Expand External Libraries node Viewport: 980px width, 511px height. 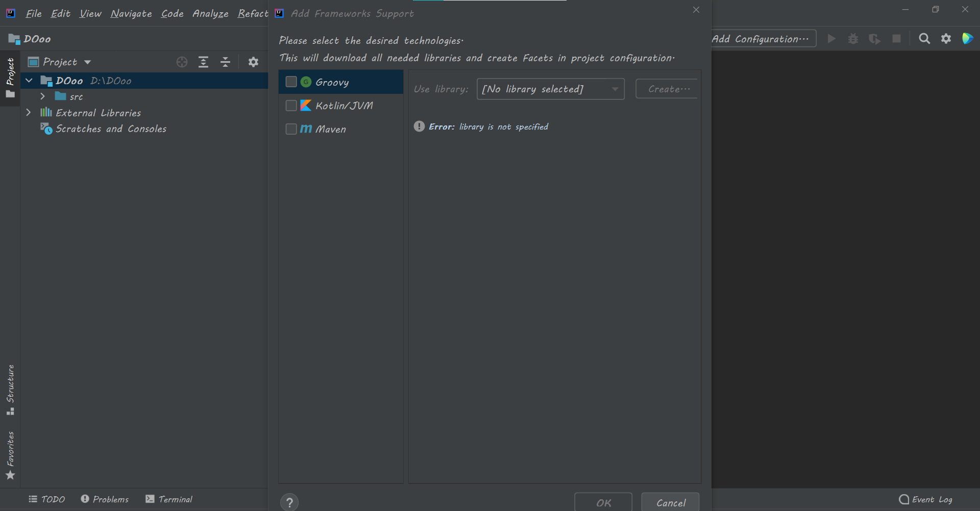(29, 112)
